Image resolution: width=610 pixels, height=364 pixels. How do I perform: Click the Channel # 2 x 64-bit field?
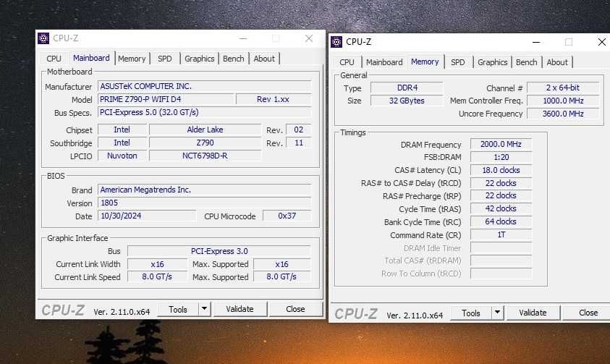[562, 88]
